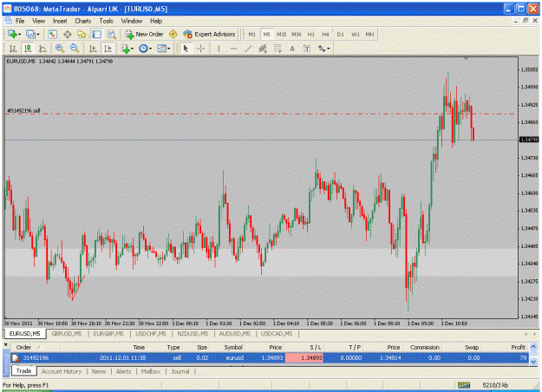This screenshot has height=392, width=542.
Task: Select the Equidistant Channel tool
Action: click(263, 49)
